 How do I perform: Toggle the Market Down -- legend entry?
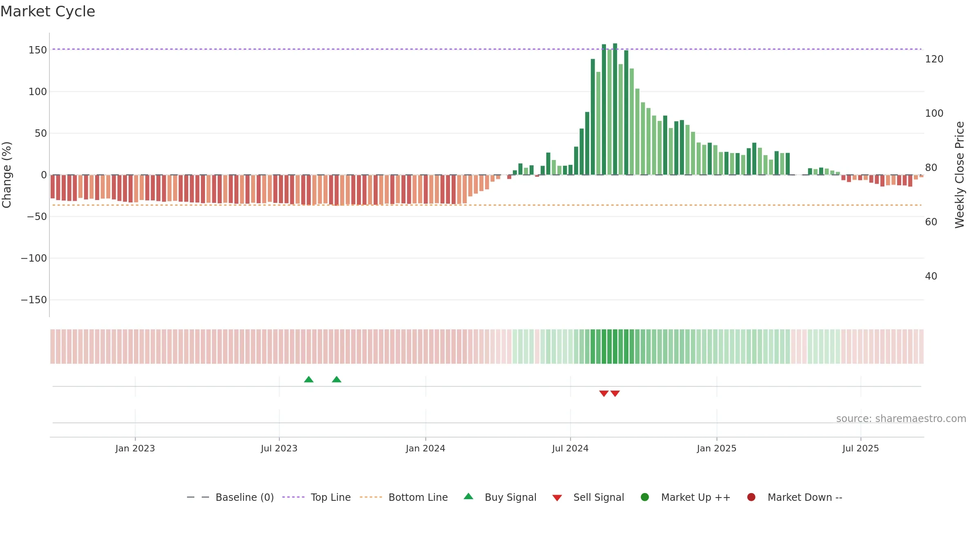tap(795, 497)
